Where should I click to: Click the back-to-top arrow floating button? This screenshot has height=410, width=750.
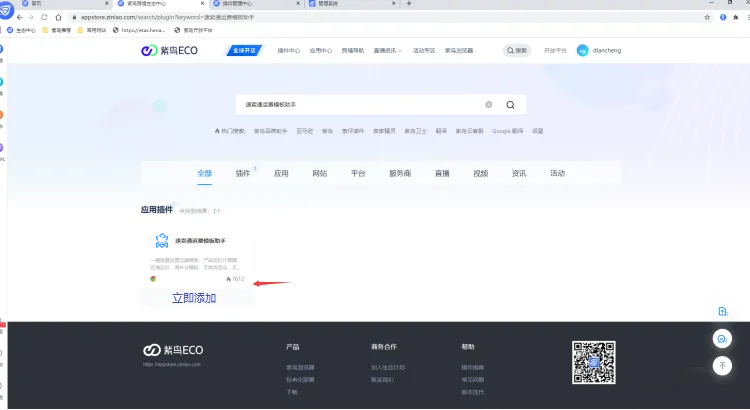[722, 366]
